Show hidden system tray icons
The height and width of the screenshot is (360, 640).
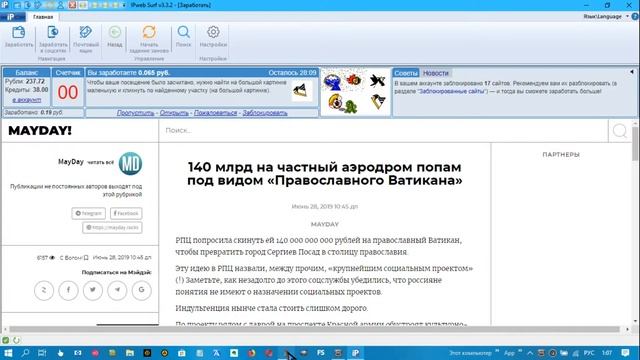click(x=530, y=353)
